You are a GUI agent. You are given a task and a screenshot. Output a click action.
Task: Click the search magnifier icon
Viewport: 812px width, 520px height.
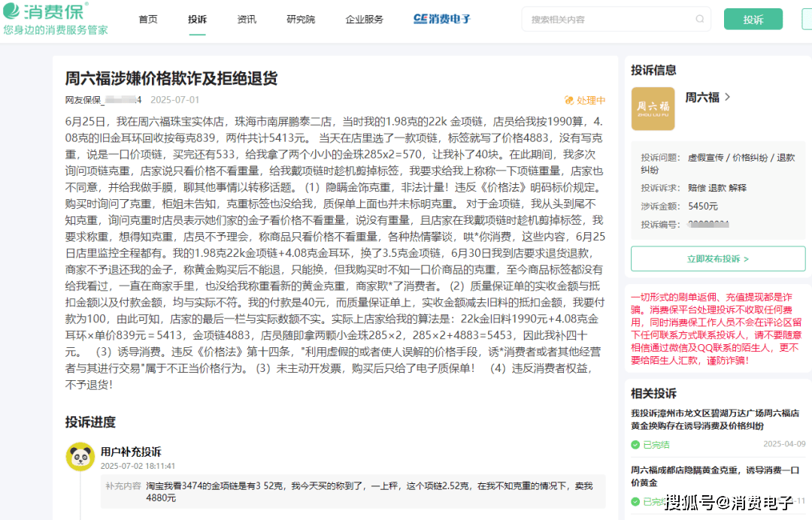tap(700, 19)
